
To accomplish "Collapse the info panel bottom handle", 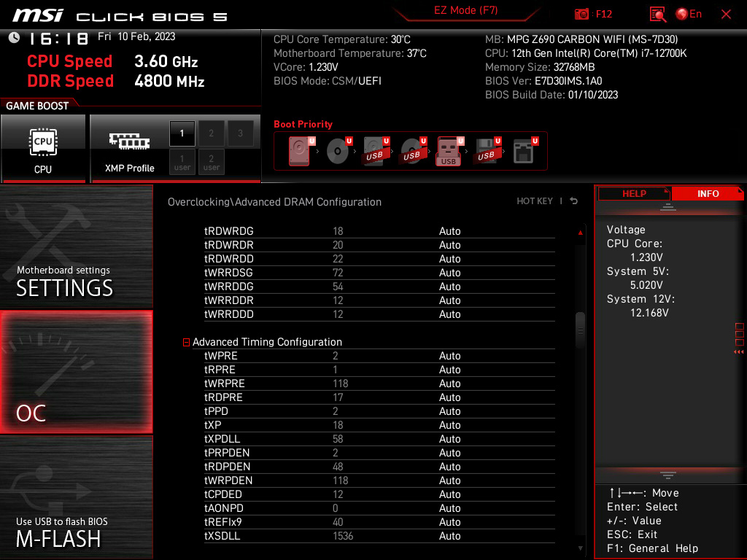I will click(668, 475).
